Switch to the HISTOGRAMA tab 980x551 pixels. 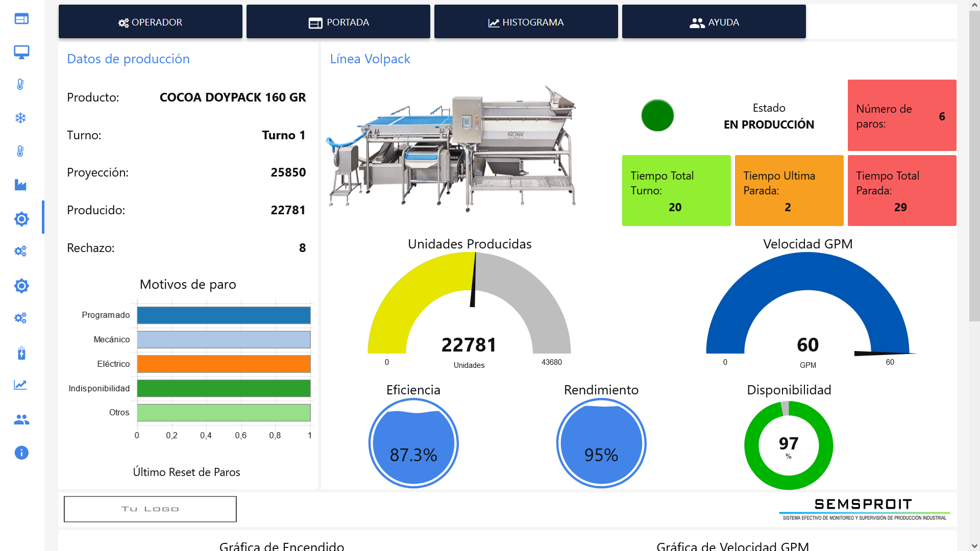526,22
